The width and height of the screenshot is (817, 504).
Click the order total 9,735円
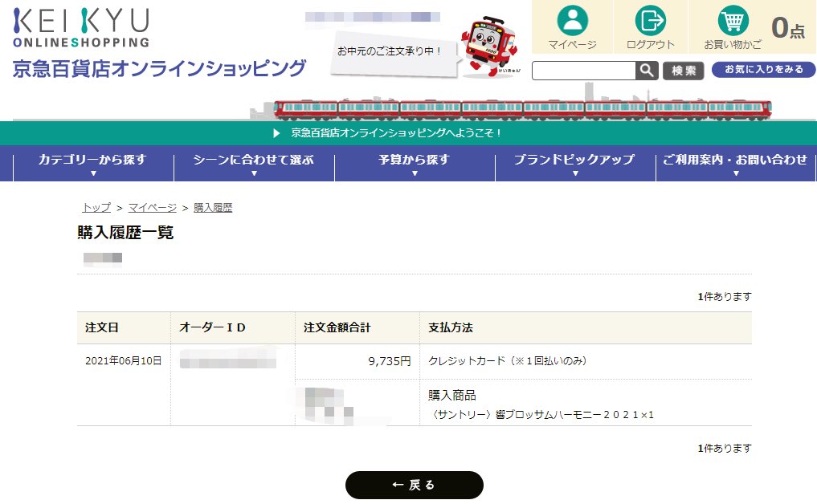[390, 361]
